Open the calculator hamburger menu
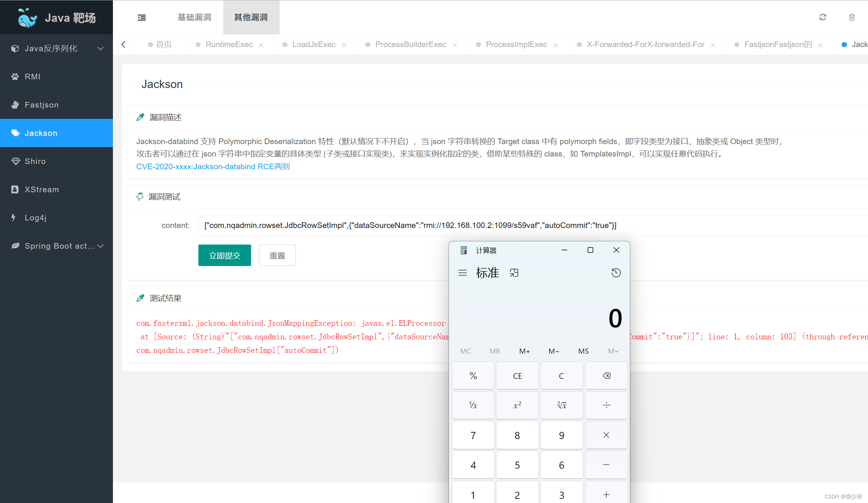 pos(463,273)
